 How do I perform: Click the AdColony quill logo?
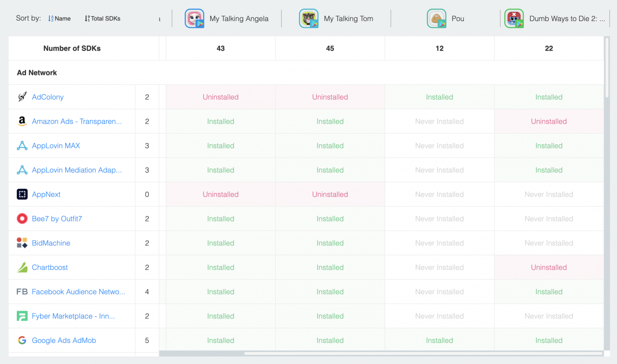[x=22, y=96]
